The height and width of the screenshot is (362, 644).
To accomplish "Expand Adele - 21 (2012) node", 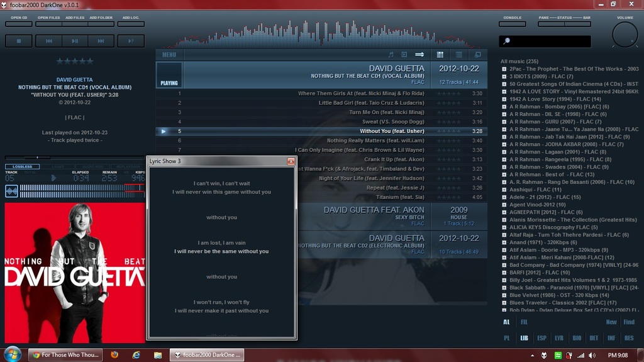I will pos(504,197).
